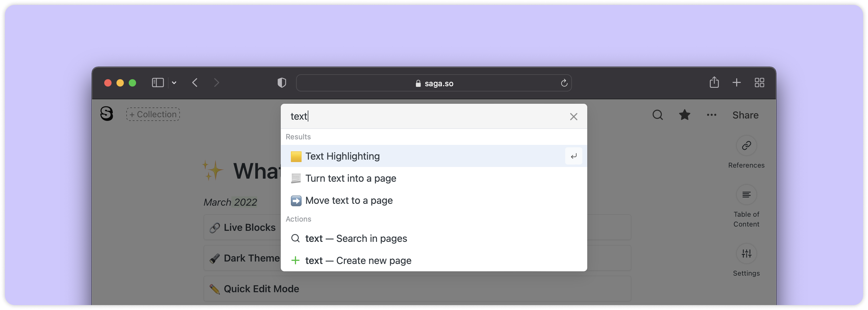Select Turn text into a page result
The width and height of the screenshot is (868, 310).
tap(350, 178)
